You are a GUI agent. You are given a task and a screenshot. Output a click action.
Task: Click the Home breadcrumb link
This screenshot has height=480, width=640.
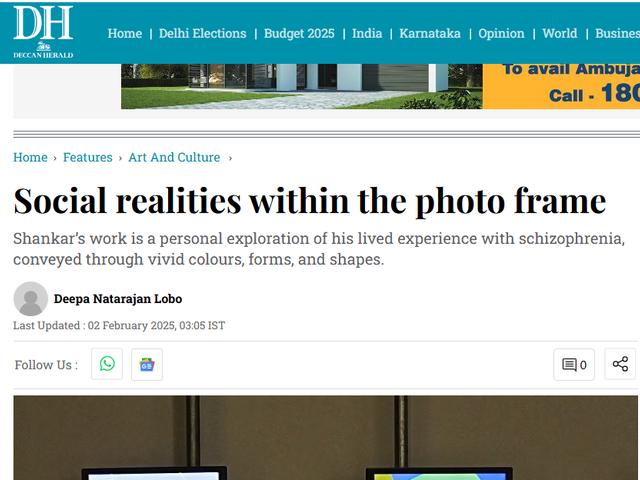point(30,157)
